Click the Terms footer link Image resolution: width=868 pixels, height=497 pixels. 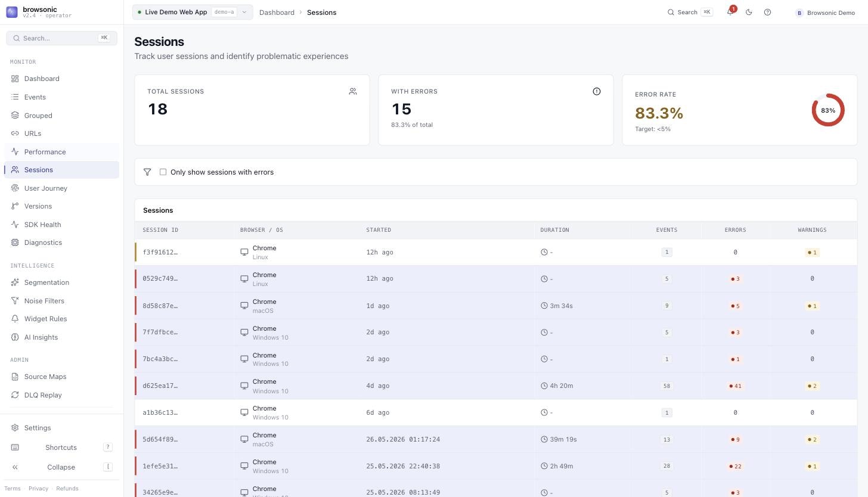coord(12,489)
